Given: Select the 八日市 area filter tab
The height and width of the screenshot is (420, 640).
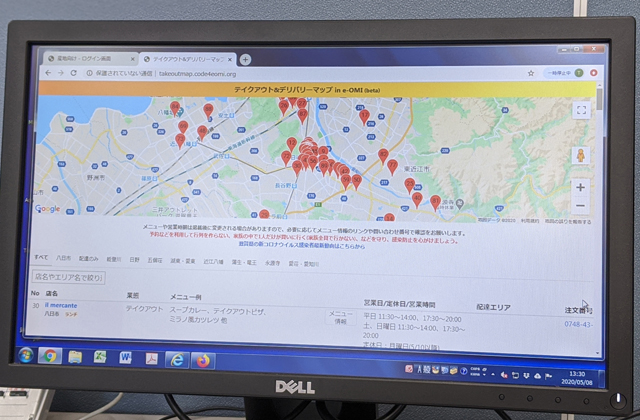Looking at the screenshot, I should pyautogui.click(x=64, y=257).
